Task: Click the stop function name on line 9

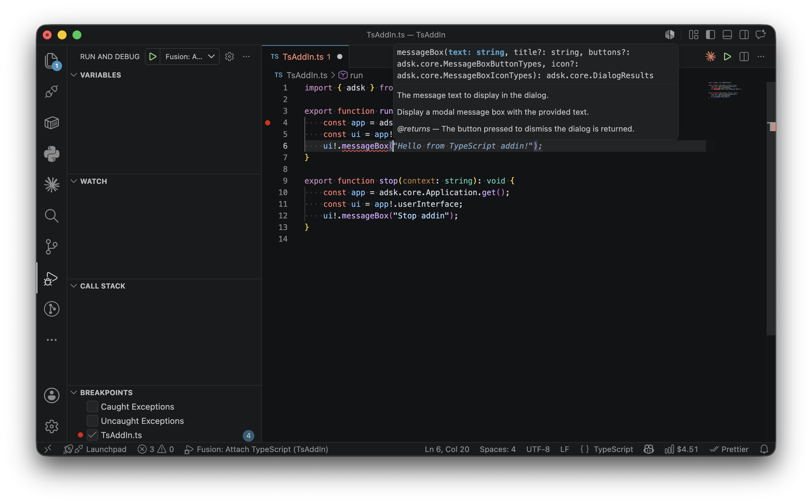Action: 388,181
